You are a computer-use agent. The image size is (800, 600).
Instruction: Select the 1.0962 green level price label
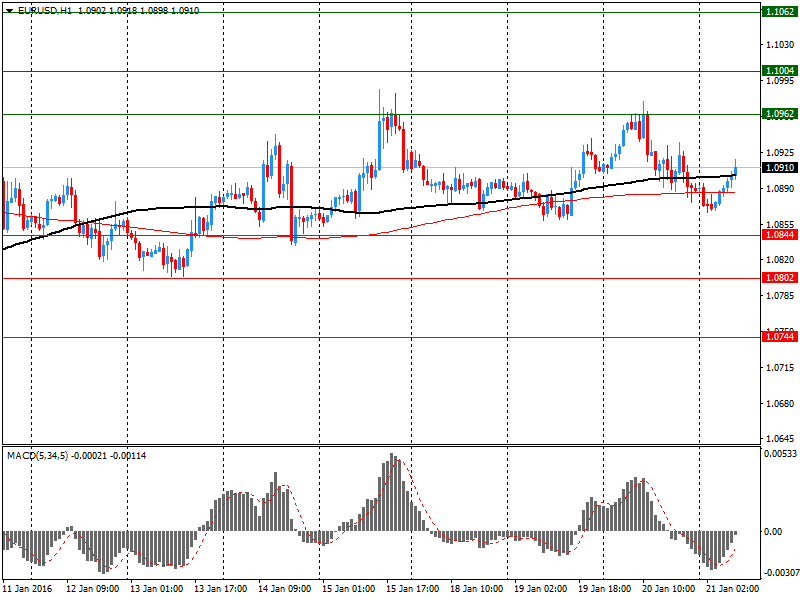(x=780, y=114)
